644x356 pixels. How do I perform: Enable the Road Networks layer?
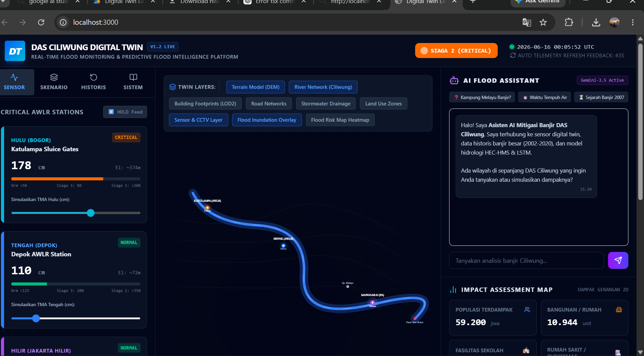click(269, 104)
